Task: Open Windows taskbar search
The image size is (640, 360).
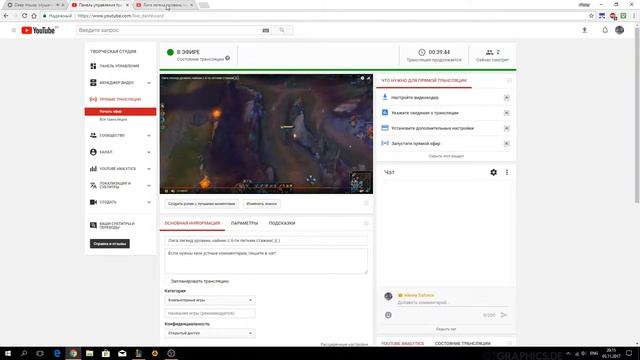Action: tap(24, 353)
